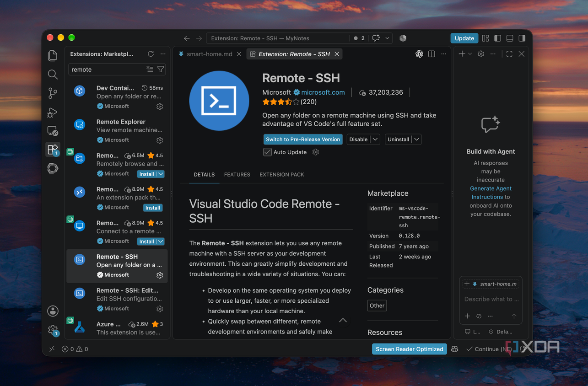Click Generate Agent Instructions link
Viewport: 588px width, 386px height.
pyautogui.click(x=491, y=193)
